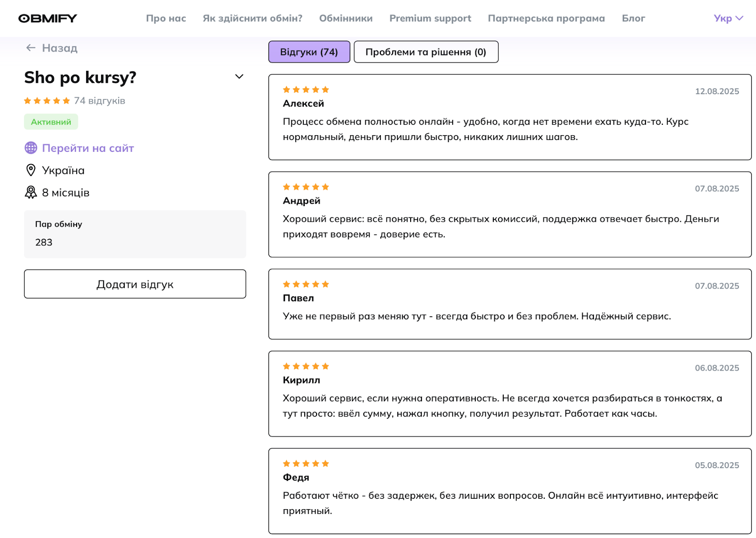Open the Про нас menu item

point(166,18)
